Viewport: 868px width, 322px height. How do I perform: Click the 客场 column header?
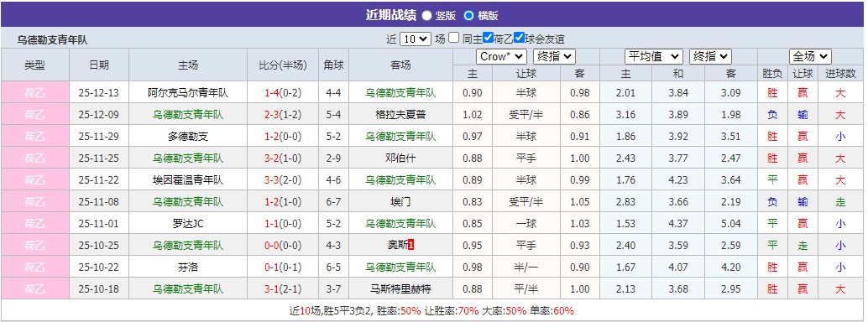pos(400,65)
